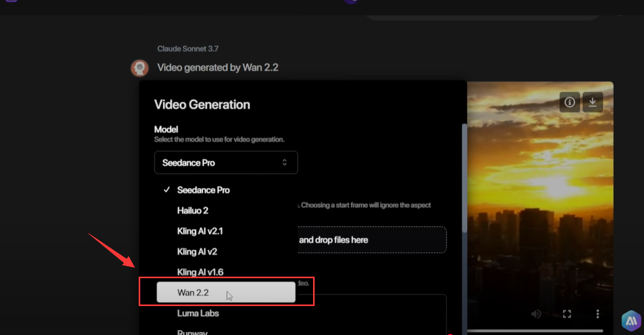Click the "Video Generation" heading
Screen dimensions: 644x335
(x=202, y=105)
